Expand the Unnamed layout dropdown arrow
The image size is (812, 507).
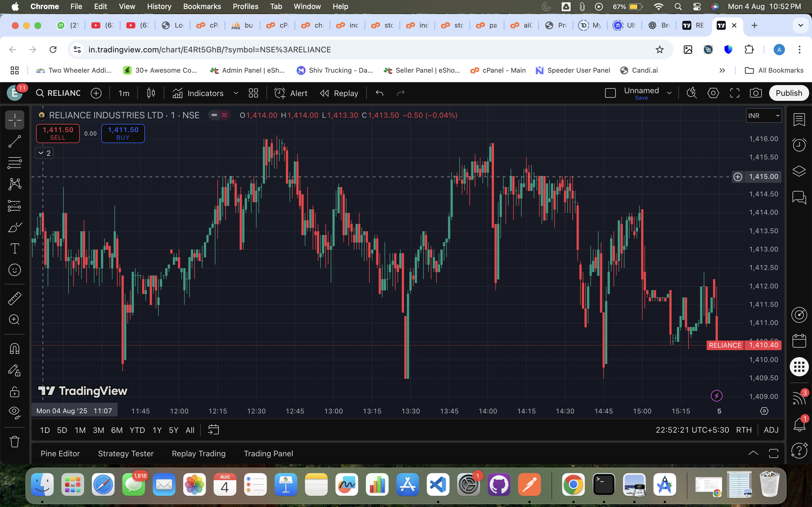tap(669, 93)
